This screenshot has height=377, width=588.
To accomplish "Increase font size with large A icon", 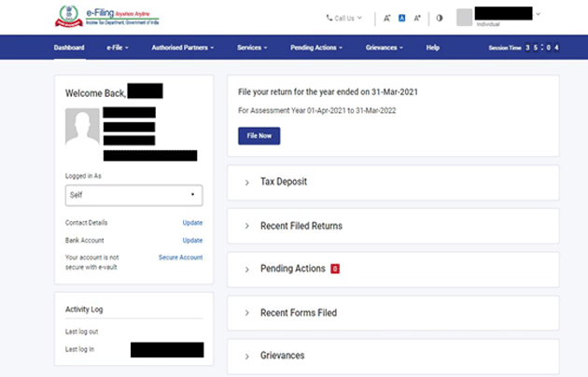I will point(417,18).
